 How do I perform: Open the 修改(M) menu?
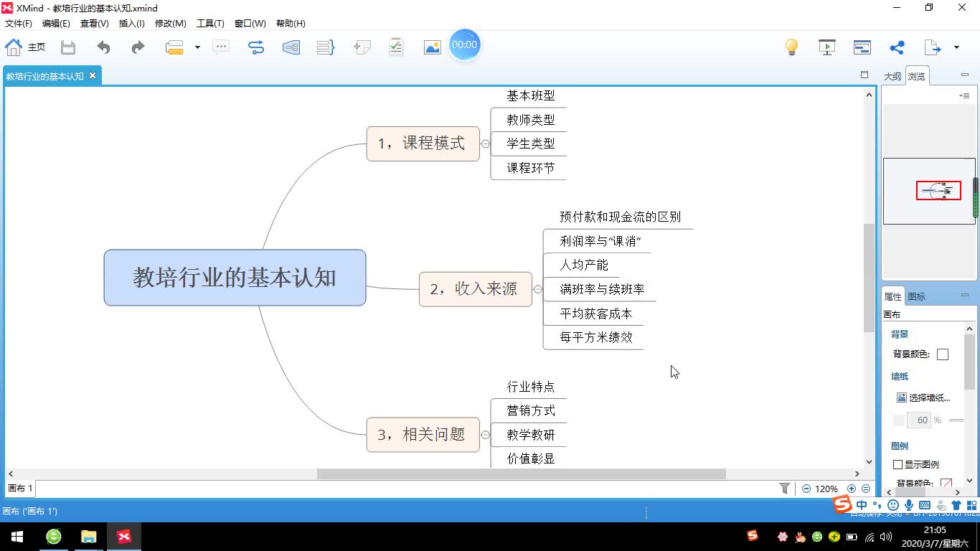click(171, 24)
